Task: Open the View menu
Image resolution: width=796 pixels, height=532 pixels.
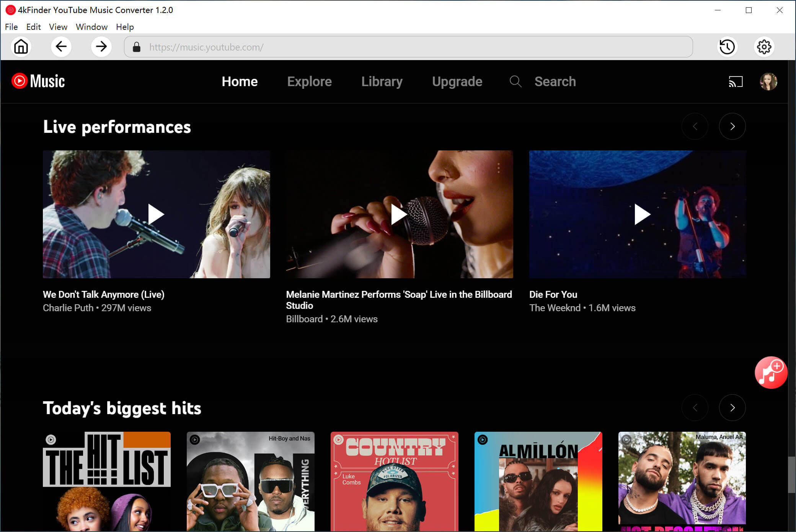Action: (58, 27)
